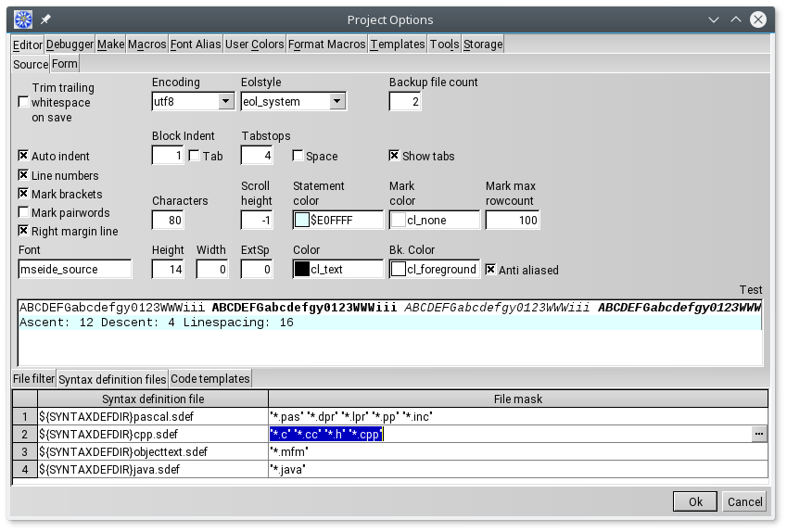Click the black text Color swatch

pos(302,270)
